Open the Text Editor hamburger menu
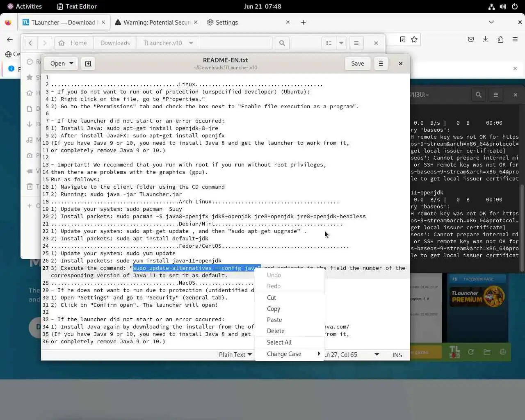This screenshot has height=420, width=525. pyautogui.click(x=381, y=64)
